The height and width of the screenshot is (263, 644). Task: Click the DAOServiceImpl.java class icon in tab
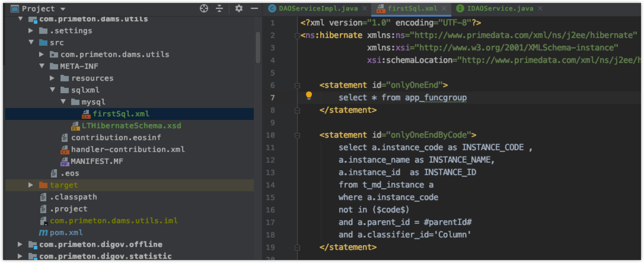[x=272, y=9]
